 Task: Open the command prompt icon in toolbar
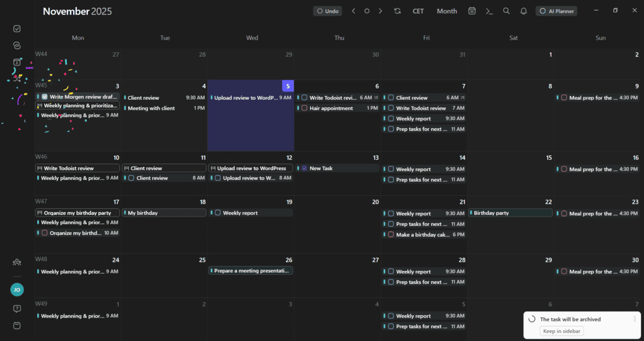[489, 11]
